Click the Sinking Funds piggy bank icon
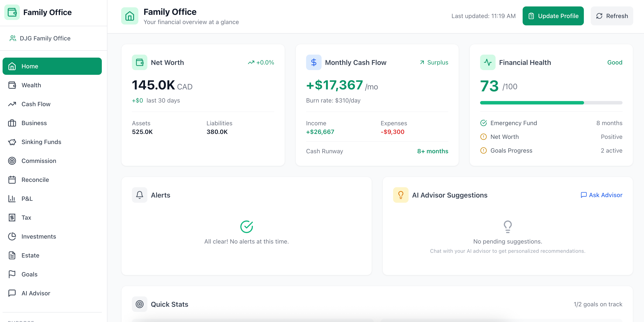Viewport: 644px width, 322px height. click(12, 142)
